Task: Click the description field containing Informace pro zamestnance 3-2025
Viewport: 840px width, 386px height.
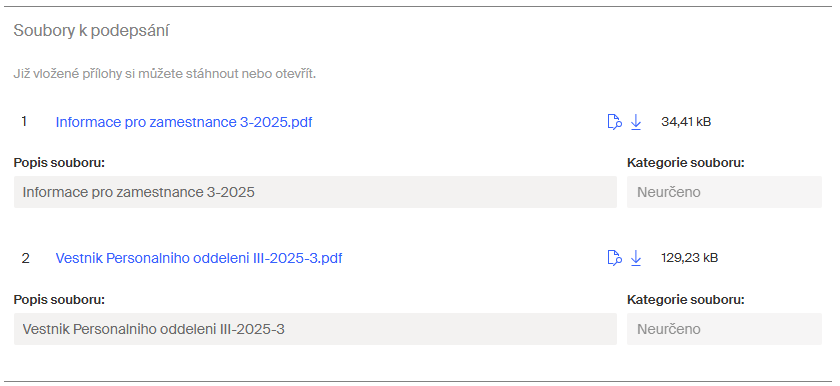Action: (x=315, y=192)
